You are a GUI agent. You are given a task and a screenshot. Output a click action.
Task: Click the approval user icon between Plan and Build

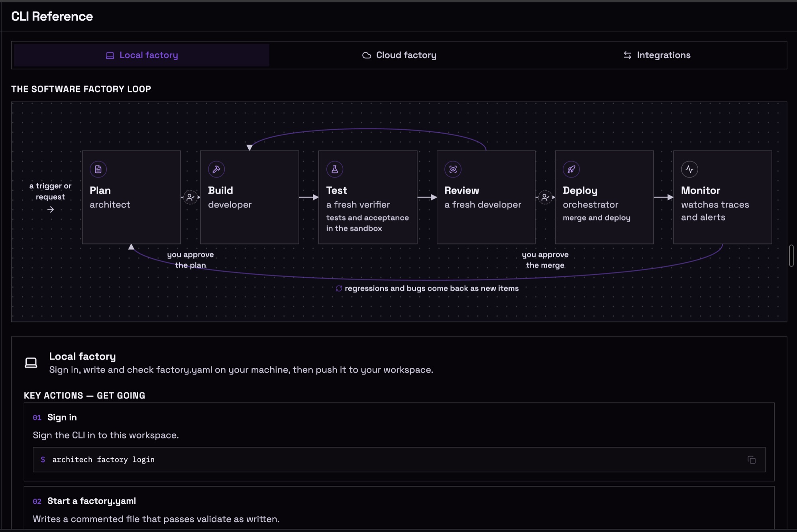tap(190, 197)
